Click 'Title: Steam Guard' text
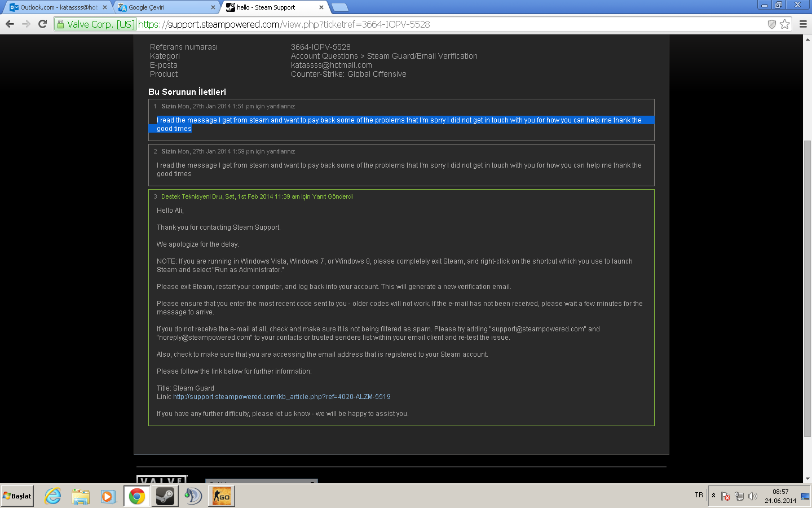 pyautogui.click(x=186, y=388)
